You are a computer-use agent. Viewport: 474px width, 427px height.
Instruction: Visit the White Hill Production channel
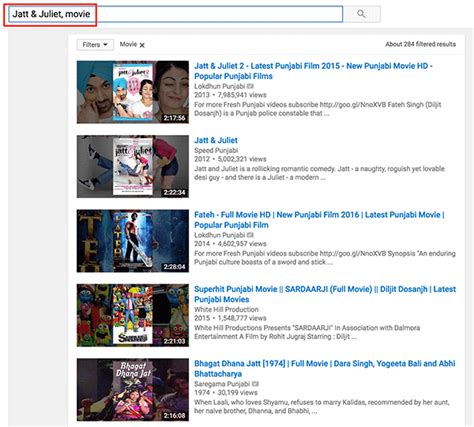[x=226, y=309]
